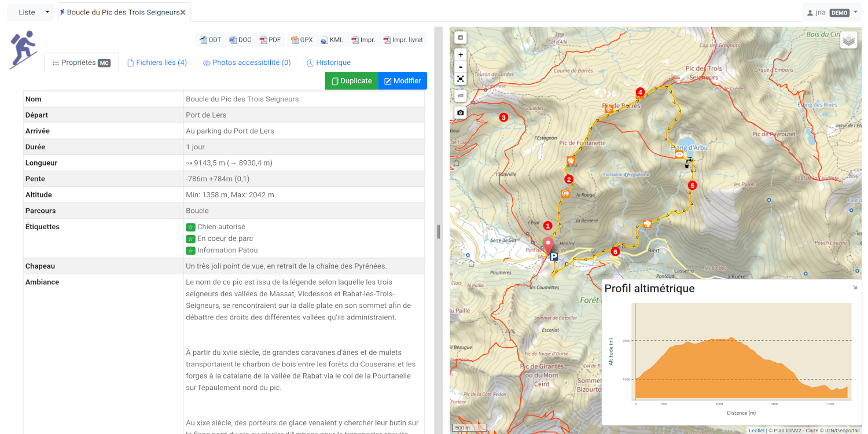Zoom in on the map
The image size is (868, 434).
461,54
